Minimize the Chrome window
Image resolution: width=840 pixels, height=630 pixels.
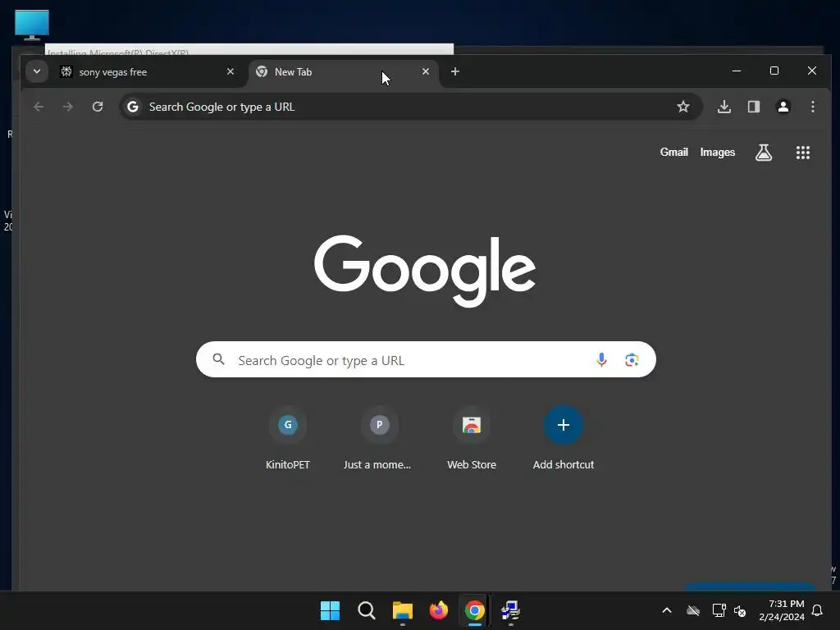[737, 71]
